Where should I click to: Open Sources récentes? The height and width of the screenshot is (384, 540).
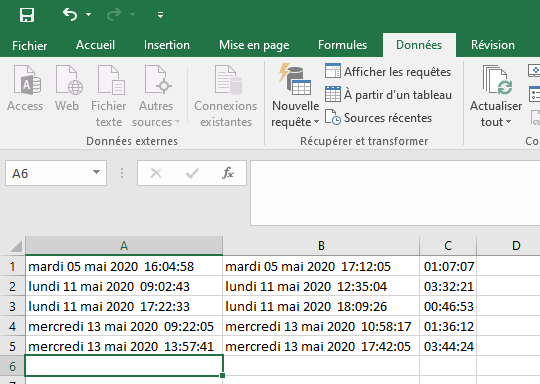(378, 118)
